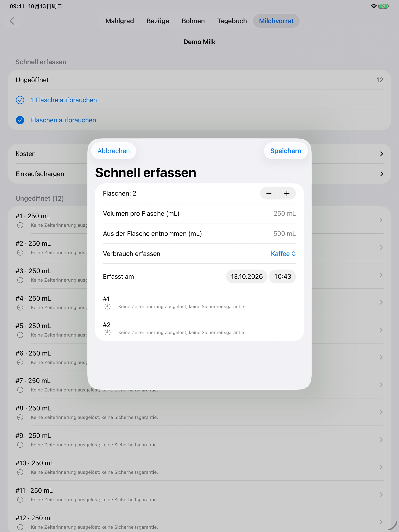Open the 10:43 time picker
Viewport: 399px width, 532px height.
283,276
